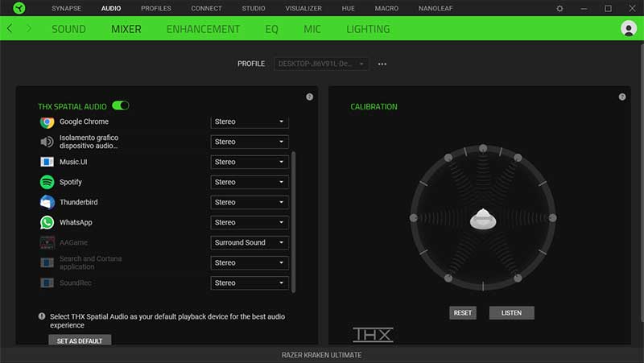Click the Razer Kraken Ultimate device label
The height and width of the screenshot is (363, 644).
pos(321,355)
